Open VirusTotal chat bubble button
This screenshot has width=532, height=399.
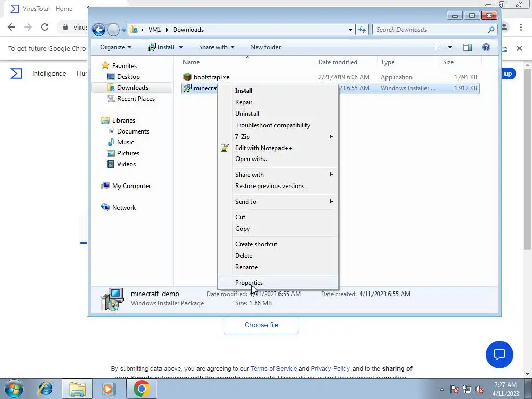[499, 354]
